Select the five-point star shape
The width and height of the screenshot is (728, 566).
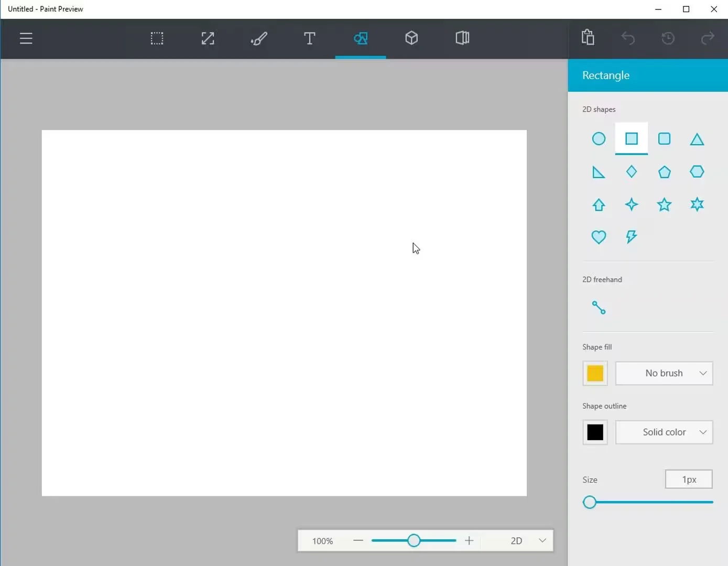pyautogui.click(x=664, y=204)
